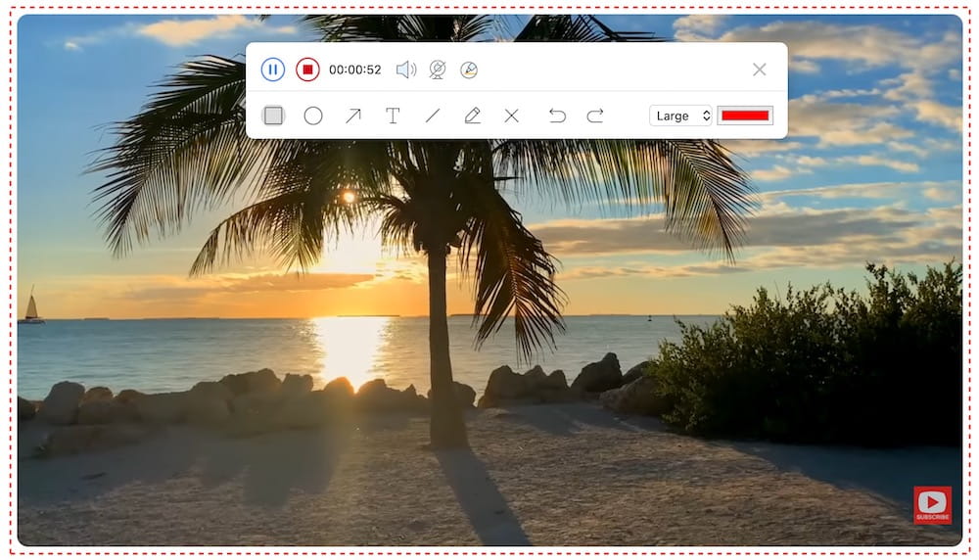Viewport: 979px width, 560px height.
Task: Select the rectangle shape tool
Action: 273,116
